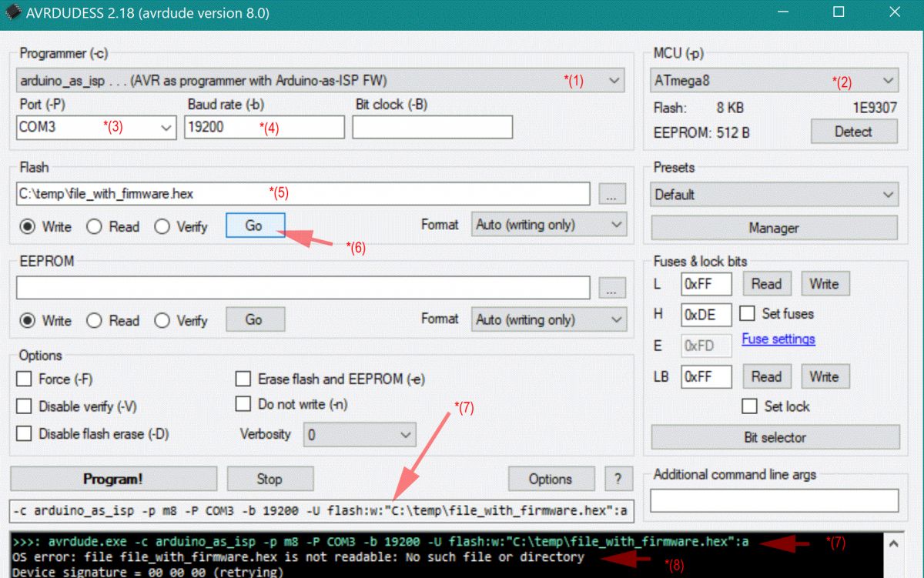Click the L fuse field 0xFF
Viewport: 924px width, 578px height.
point(706,284)
